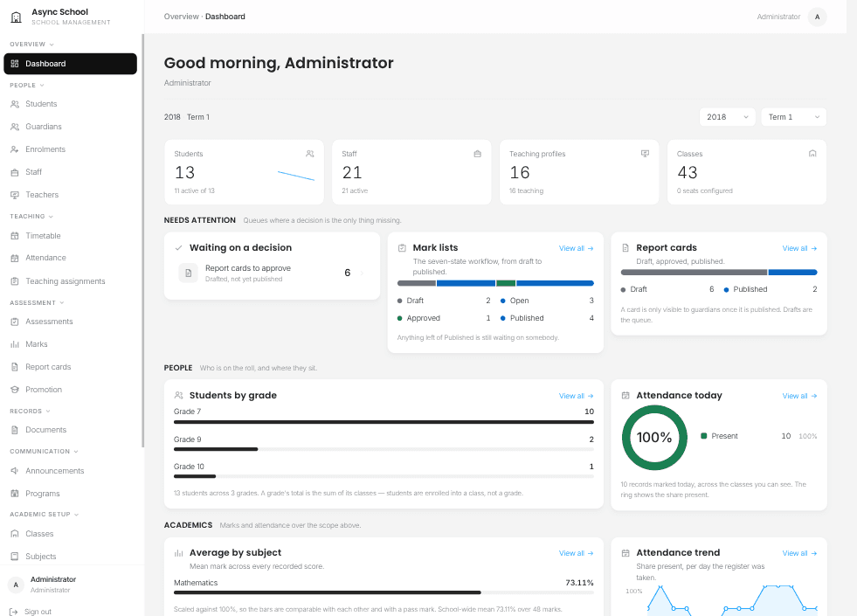Open the Term 1 dropdown
The image size is (857, 616).
(x=793, y=117)
